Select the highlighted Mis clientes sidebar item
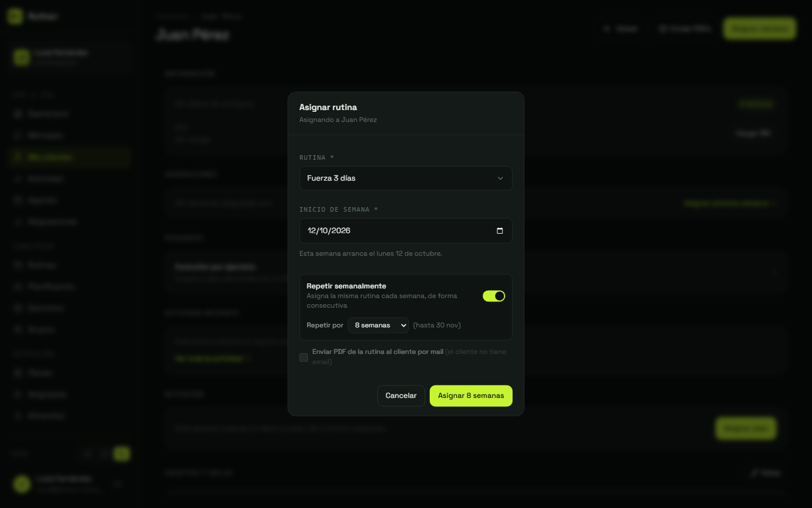 point(70,157)
